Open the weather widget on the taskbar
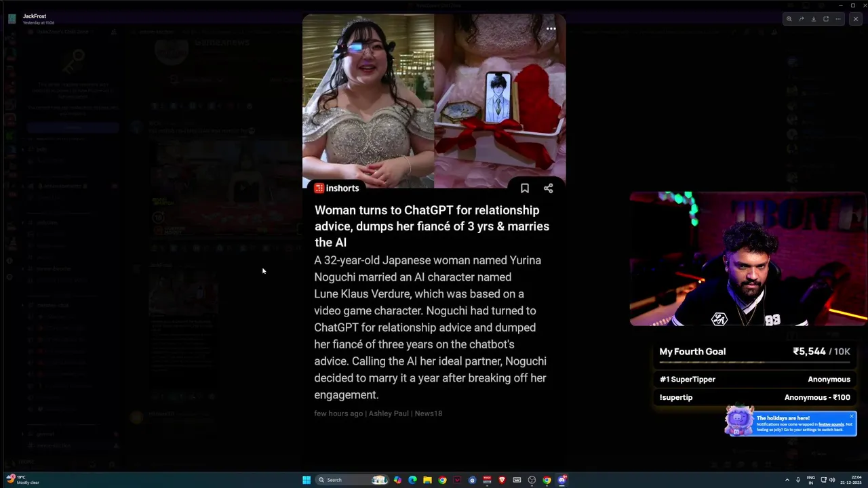 pos(22,480)
